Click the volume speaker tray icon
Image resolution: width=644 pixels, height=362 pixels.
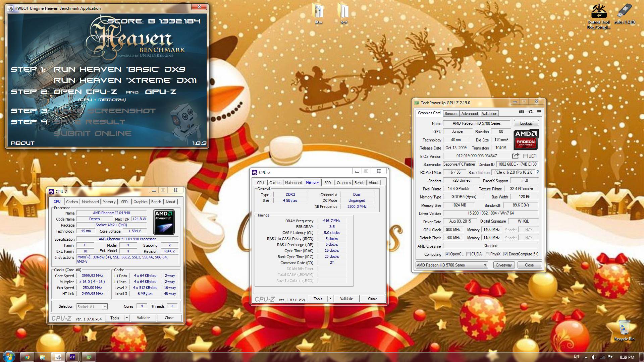594,357
